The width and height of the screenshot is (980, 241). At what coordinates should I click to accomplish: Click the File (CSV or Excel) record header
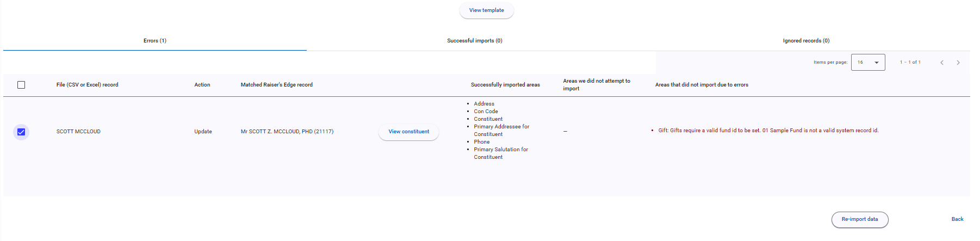87,85
